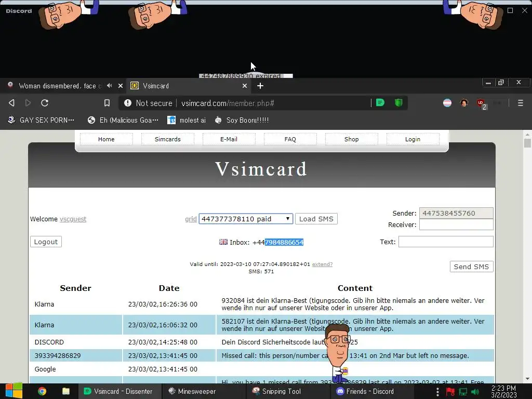Open the green Dissenter comment icon
Screen dimensions: 532x399
(x=380, y=102)
